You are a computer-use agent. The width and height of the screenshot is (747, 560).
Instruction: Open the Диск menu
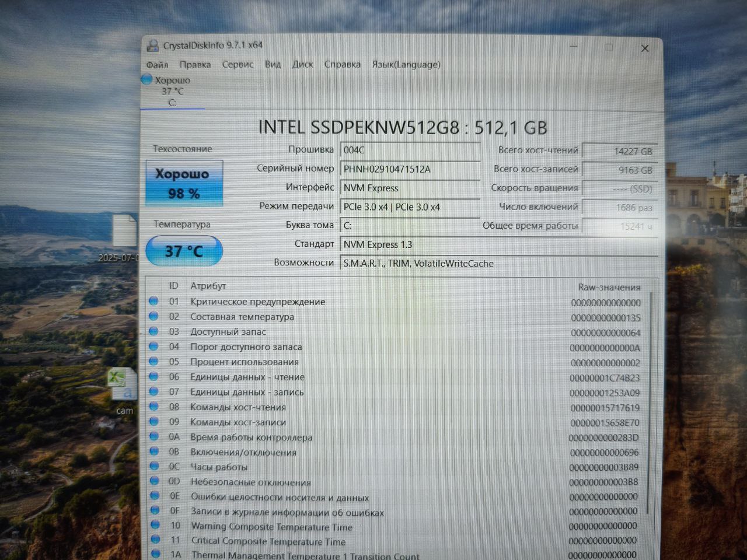tap(302, 65)
